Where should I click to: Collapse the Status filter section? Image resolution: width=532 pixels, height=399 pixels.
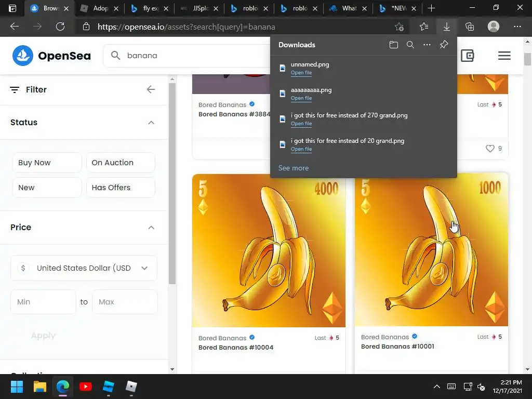pyautogui.click(x=151, y=123)
